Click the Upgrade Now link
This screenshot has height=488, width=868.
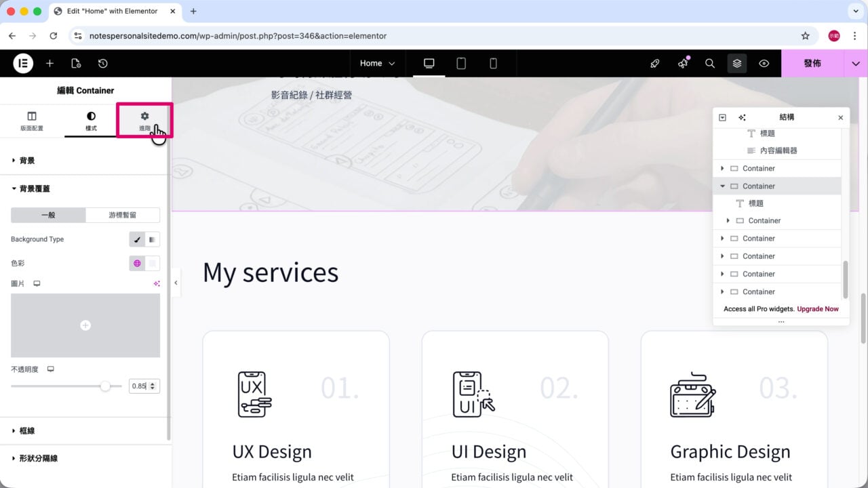[818, 309]
